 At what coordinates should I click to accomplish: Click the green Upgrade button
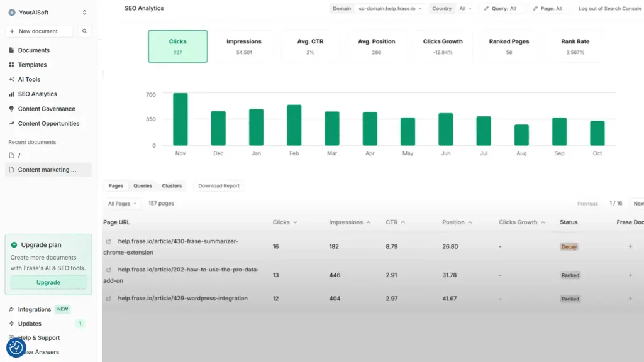click(48, 282)
